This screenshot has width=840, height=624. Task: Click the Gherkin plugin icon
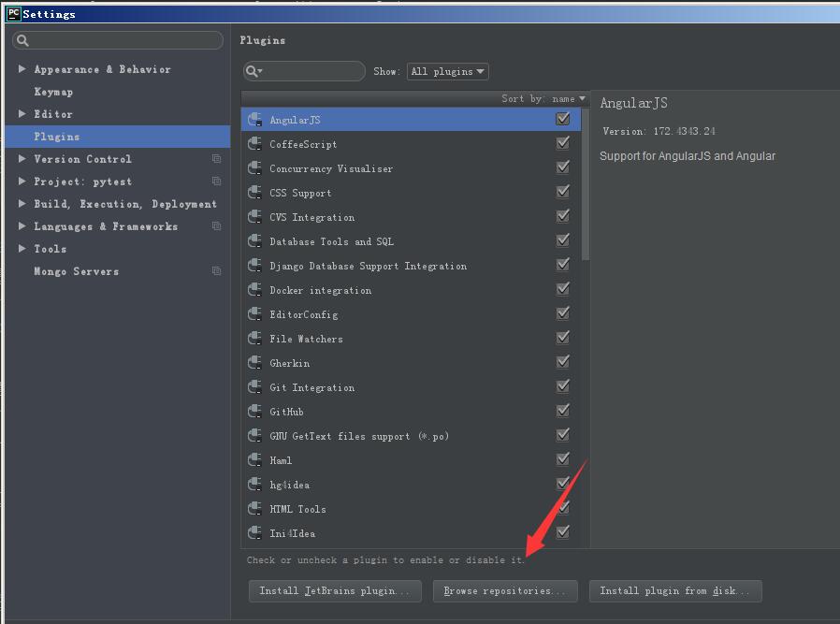[254, 363]
